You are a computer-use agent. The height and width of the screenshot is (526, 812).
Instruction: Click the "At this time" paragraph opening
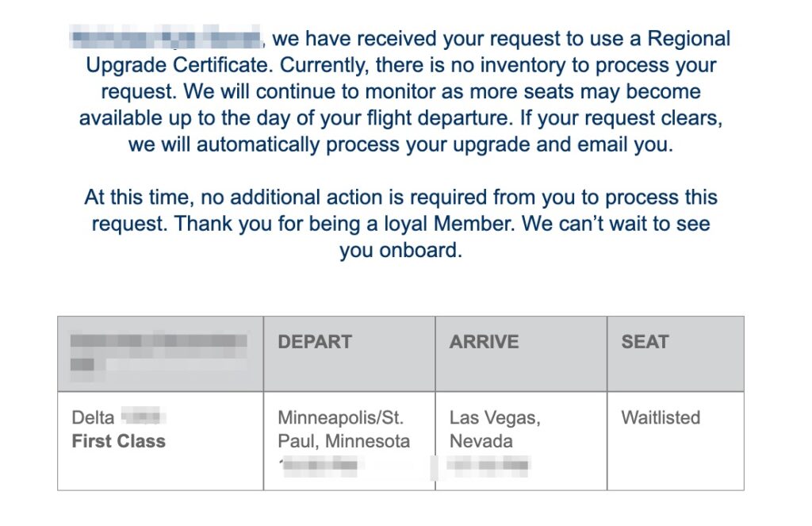138,198
